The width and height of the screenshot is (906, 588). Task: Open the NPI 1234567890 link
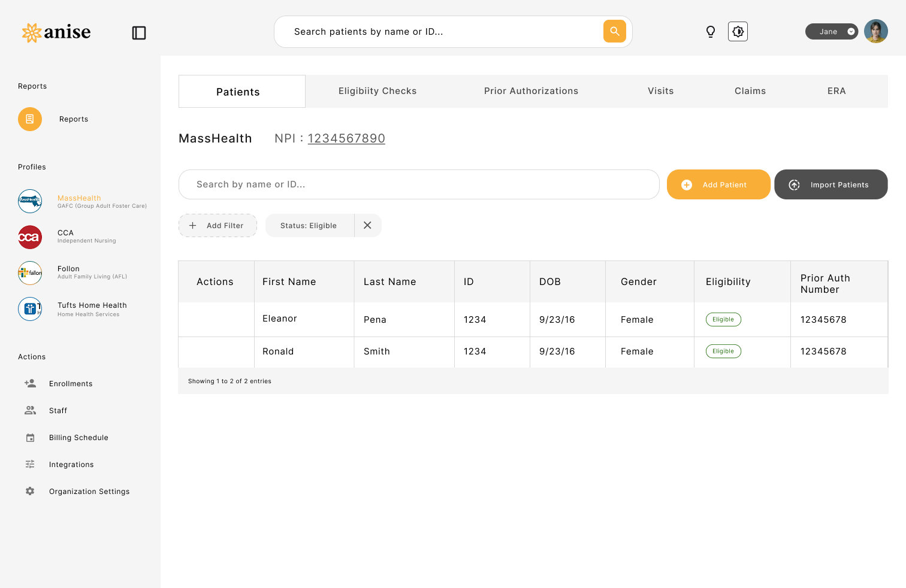346,138
